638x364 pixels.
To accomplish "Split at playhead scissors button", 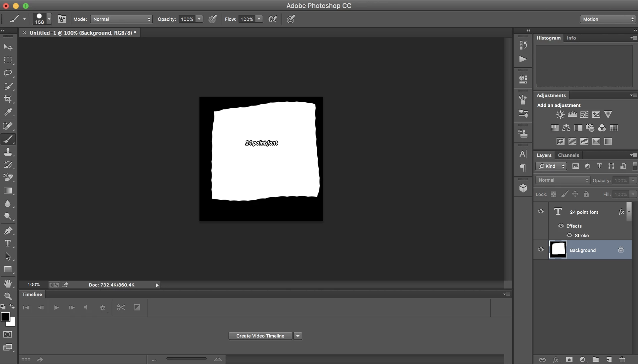I will (121, 307).
